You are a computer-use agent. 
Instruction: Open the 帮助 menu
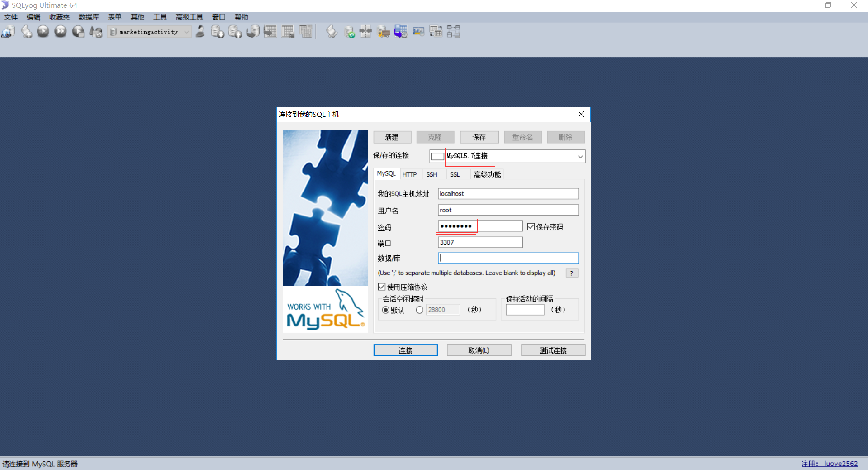242,17
